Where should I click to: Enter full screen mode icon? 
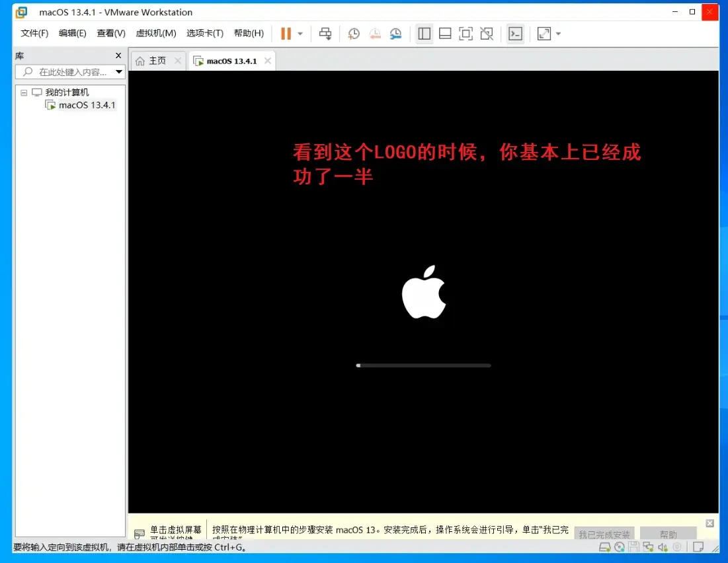(x=465, y=34)
